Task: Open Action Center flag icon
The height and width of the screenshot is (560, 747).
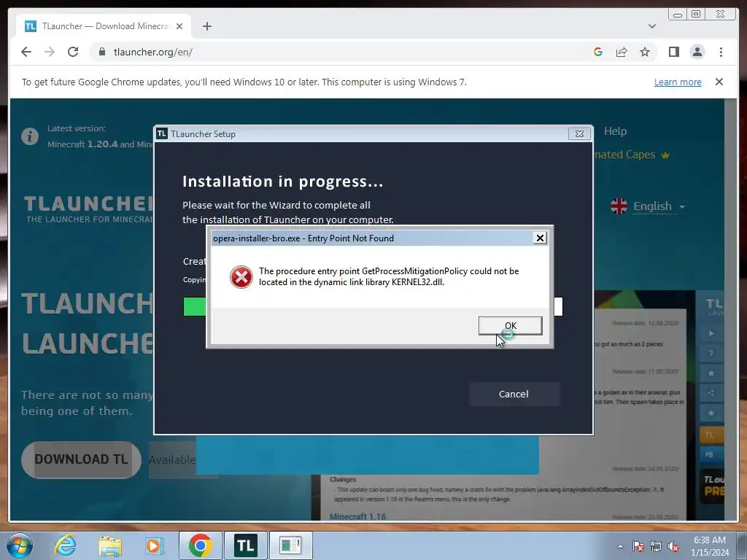Action: click(638, 546)
